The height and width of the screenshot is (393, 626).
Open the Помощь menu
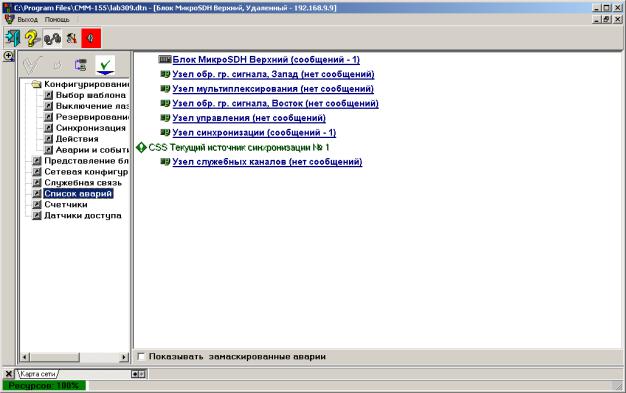coord(57,20)
